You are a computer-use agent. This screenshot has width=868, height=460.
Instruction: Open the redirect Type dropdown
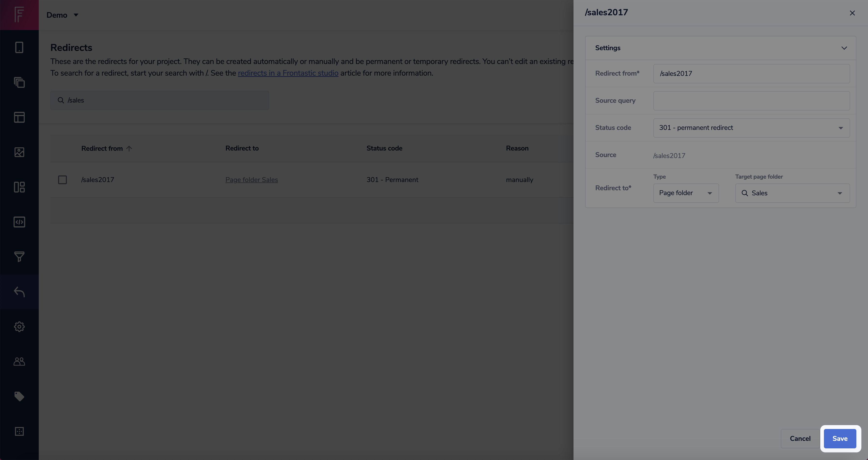tap(686, 193)
